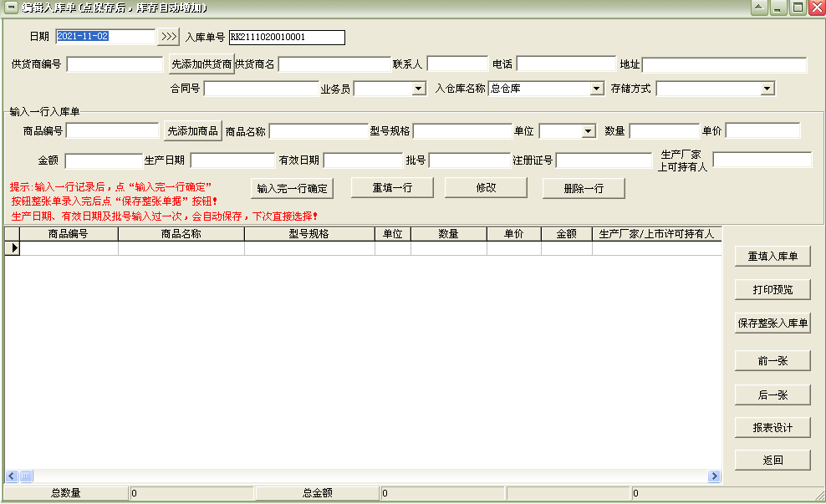This screenshot has height=504, width=826.
Task: Confirm row with 输入完一行确定
Action: 293,189
